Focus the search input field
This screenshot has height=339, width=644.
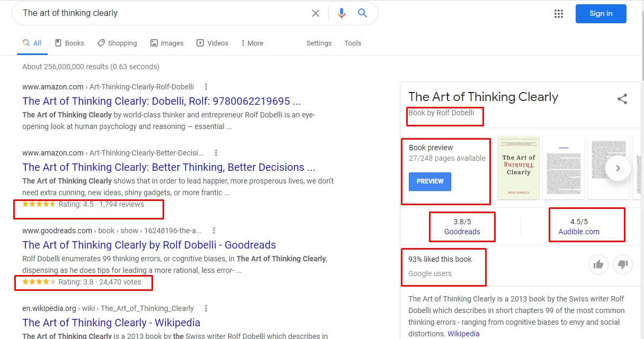point(159,13)
